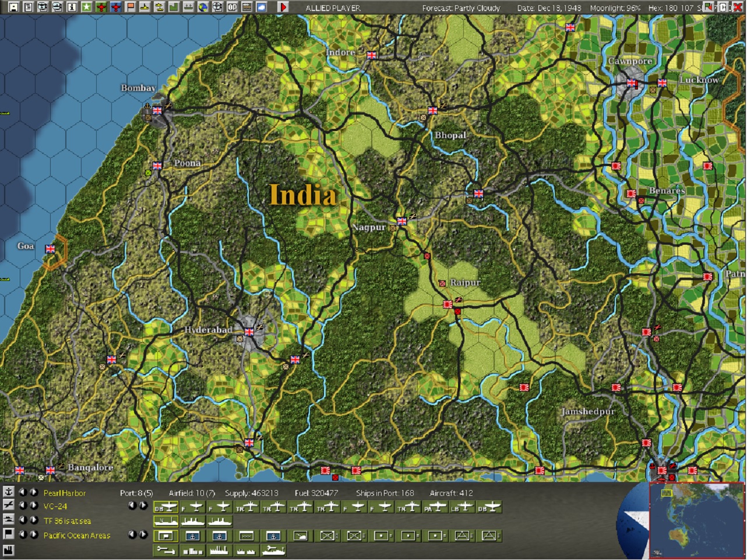This screenshot has height=560, width=747.
Task: Click the aircraft icon beside VC-24
Action: [8, 506]
